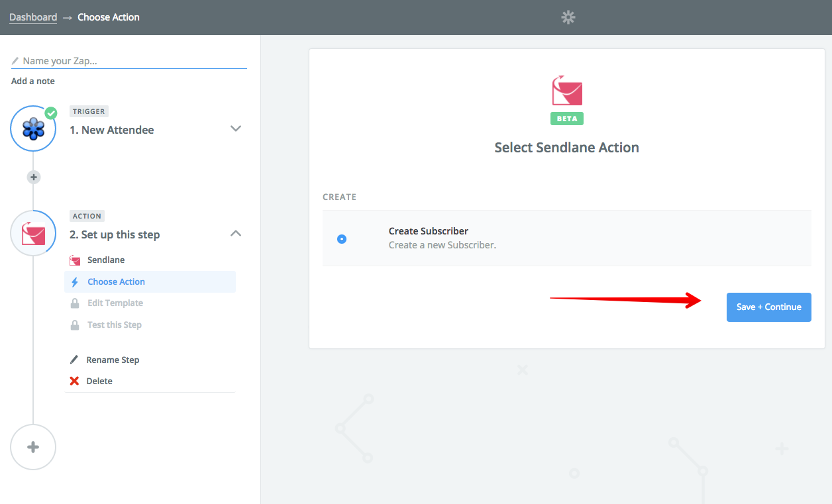
Task: Click the pencil icon by Name your Zap
Action: pos(15,61)
